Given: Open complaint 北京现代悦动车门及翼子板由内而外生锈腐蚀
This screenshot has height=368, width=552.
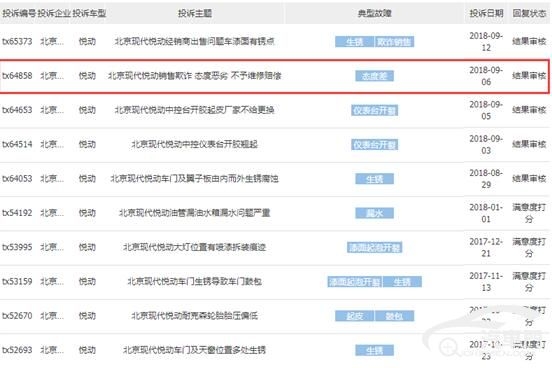Looking at the screenshot, I should click(x=195, y=179).
